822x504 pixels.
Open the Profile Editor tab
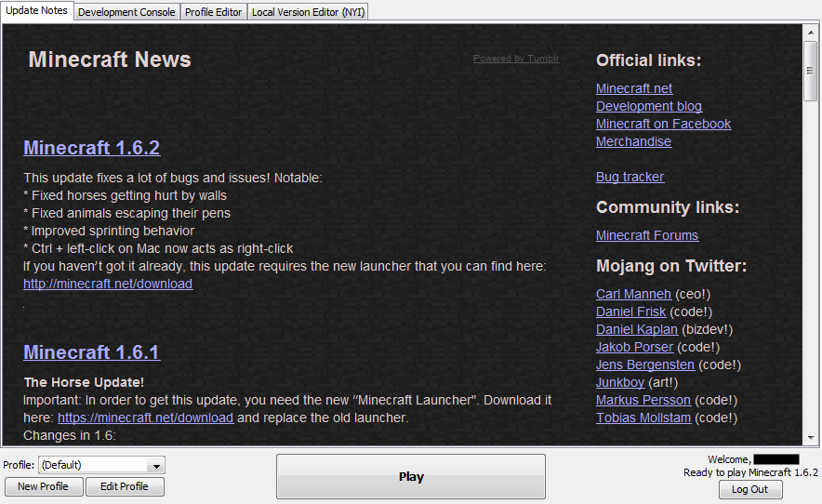pyautogui.click(x=213, y=12)
